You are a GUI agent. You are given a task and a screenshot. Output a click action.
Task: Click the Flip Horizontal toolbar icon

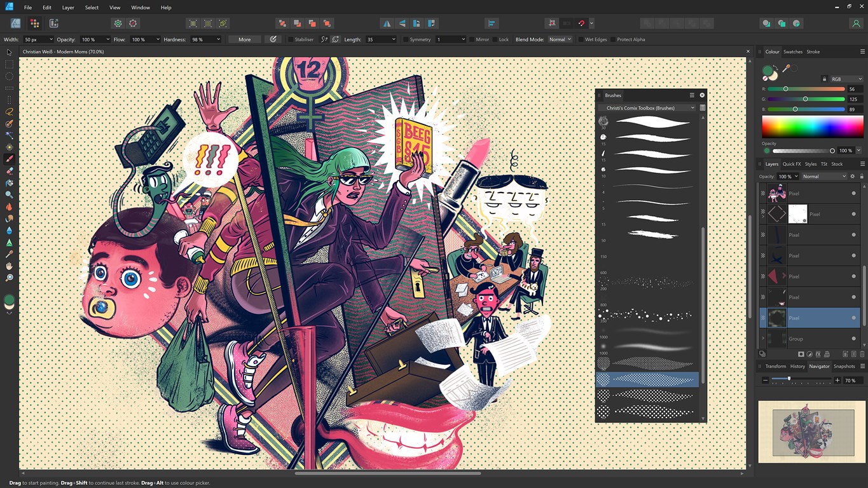pyautogui.click(x=387, y=24)
